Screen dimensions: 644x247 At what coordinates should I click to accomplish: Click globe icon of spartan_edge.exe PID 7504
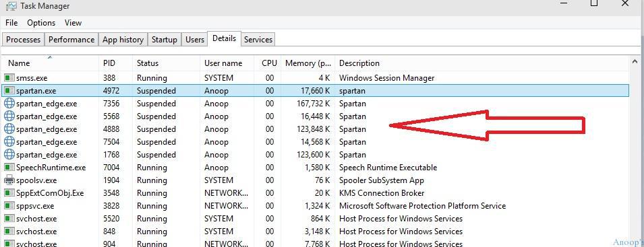click(9, 142)
